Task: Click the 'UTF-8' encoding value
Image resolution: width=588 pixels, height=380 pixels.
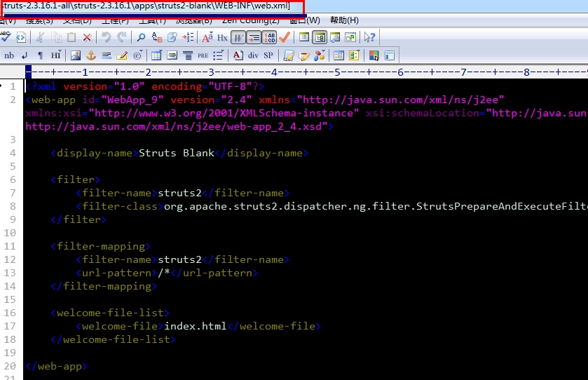Action: tap(231, 86)
